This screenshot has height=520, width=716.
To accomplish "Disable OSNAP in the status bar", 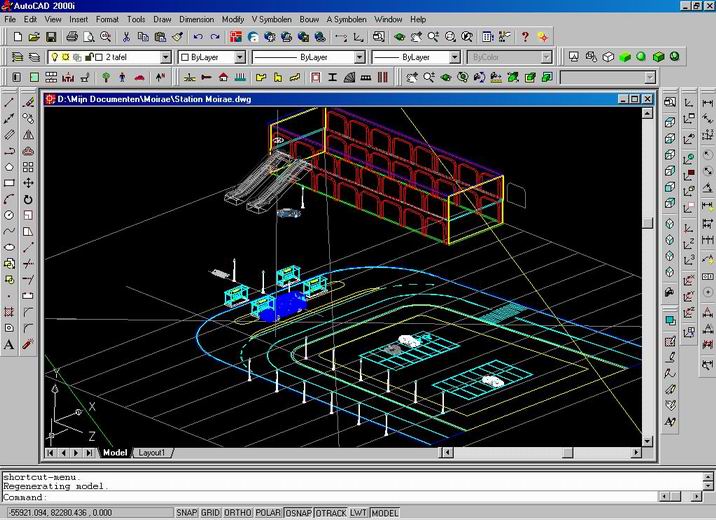I will point(297,513).
